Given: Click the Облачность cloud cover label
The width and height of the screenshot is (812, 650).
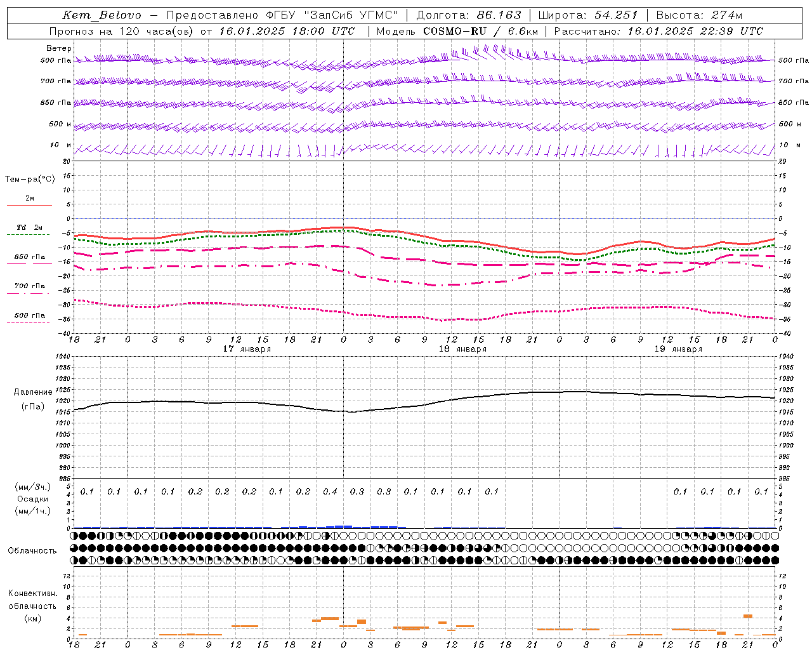Looking at the screenshot, I should pos(32,550).
